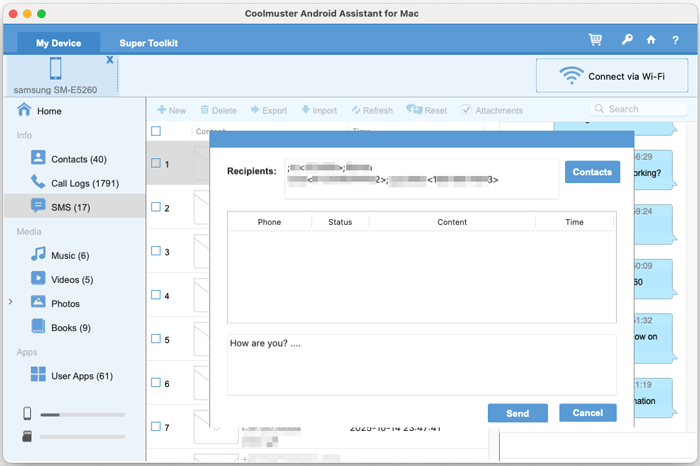
Task: Check the checkbox for row 7
Action: click(x=156, y=426)
